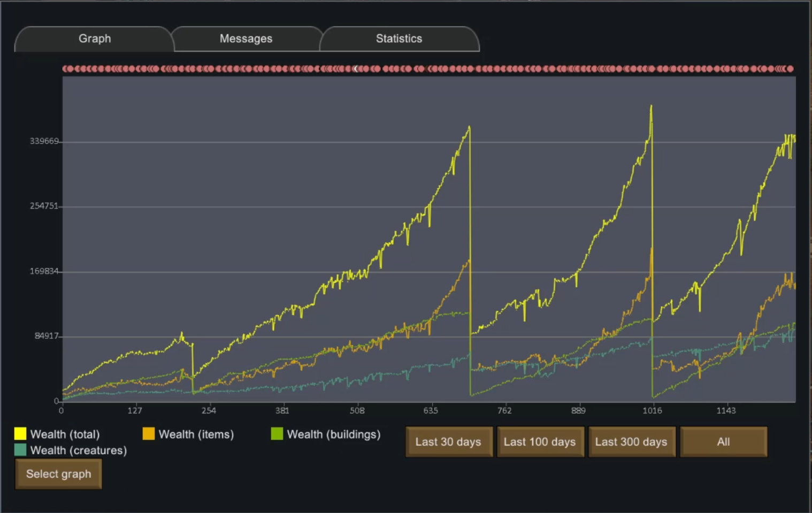Screen dimensions: 812x513
Task: Click the Wealth (creatures) legend text
Action: point(79,450)
